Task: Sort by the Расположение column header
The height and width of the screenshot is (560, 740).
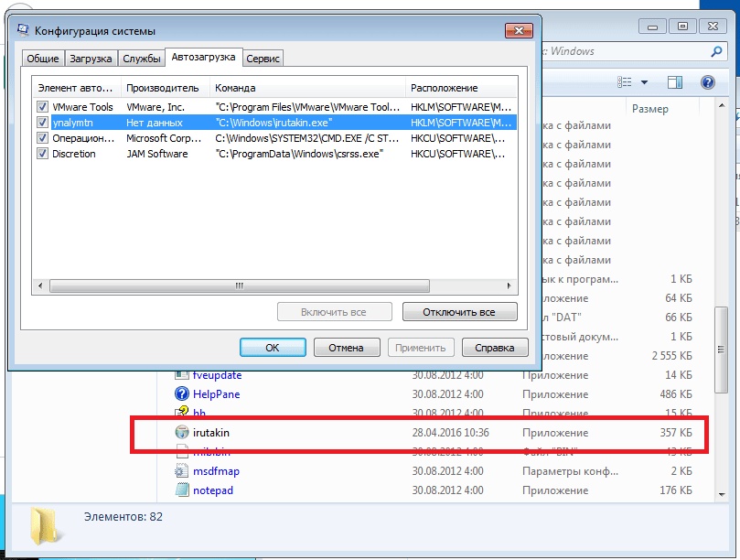Action: pos(461,88)
